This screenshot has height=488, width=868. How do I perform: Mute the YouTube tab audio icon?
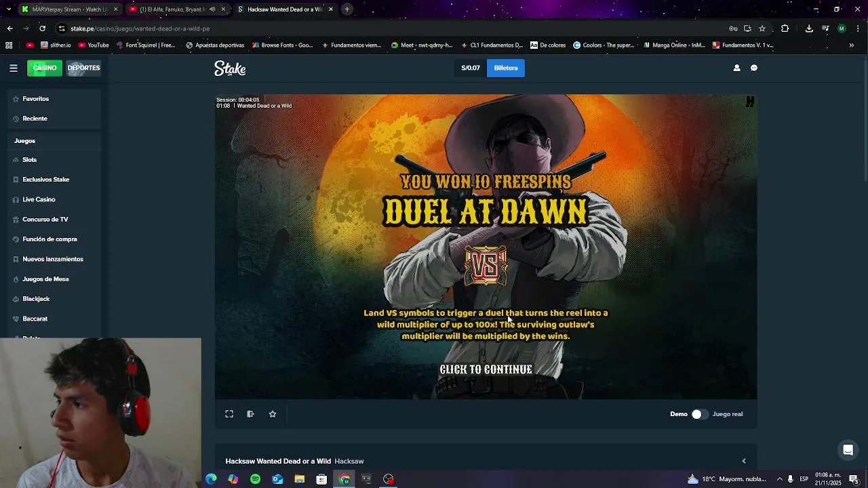212,9
